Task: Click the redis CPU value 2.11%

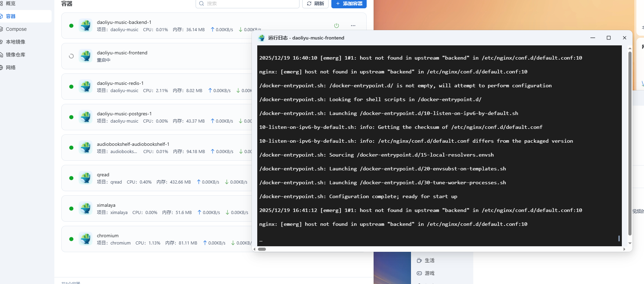Action: pos(162,91)
